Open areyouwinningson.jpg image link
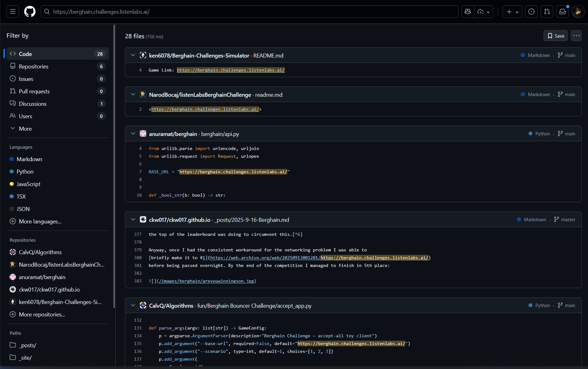Screen dimensions: 588x369 tap(206, 281)
